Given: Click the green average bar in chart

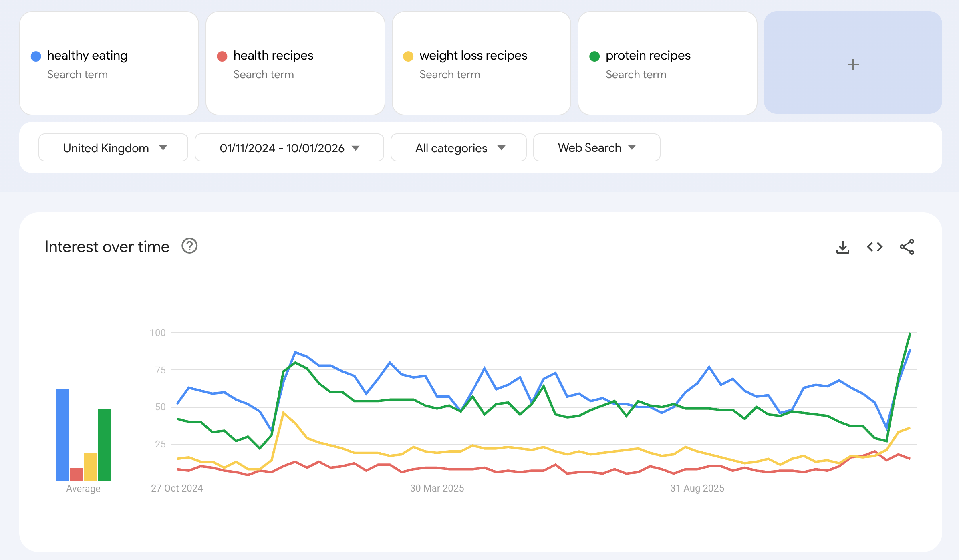Looking at the screenshot, I should pos(104,444).
